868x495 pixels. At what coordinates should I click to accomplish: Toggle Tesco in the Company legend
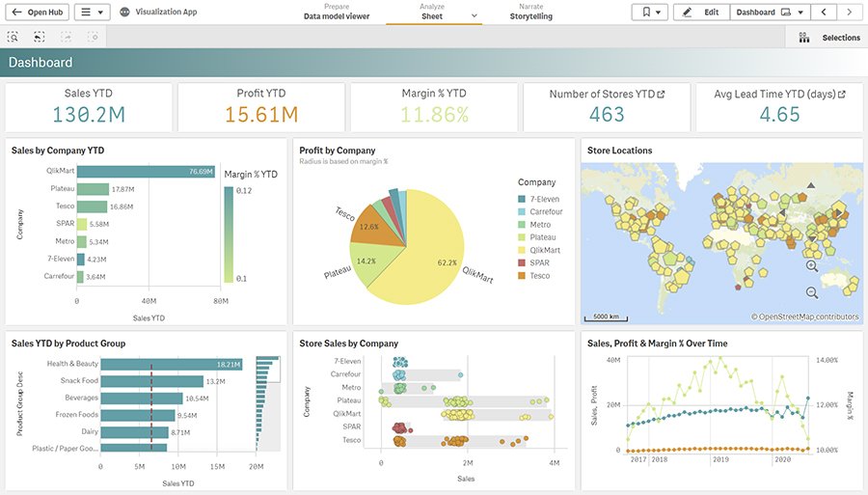tap(539, 275)
